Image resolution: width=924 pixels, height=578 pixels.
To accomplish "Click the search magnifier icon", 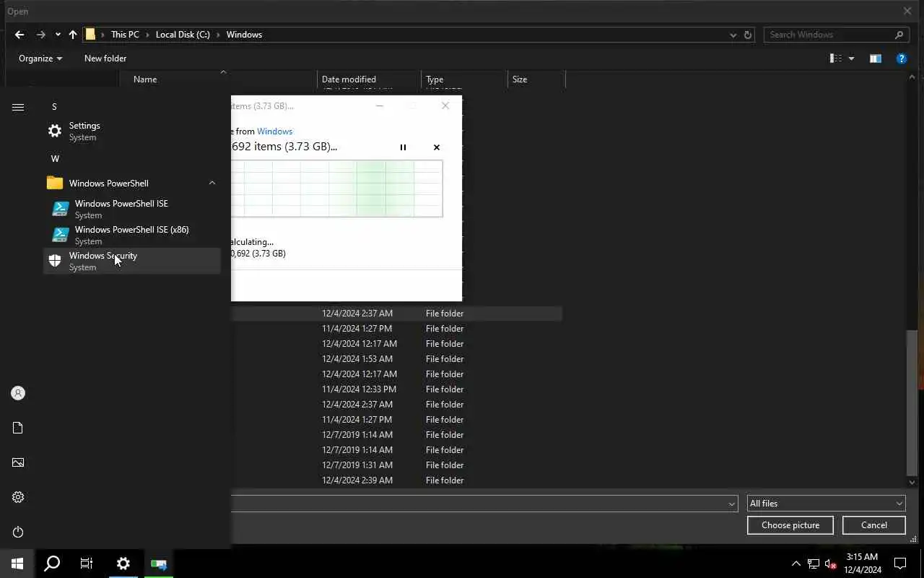I will coord(899,35).
